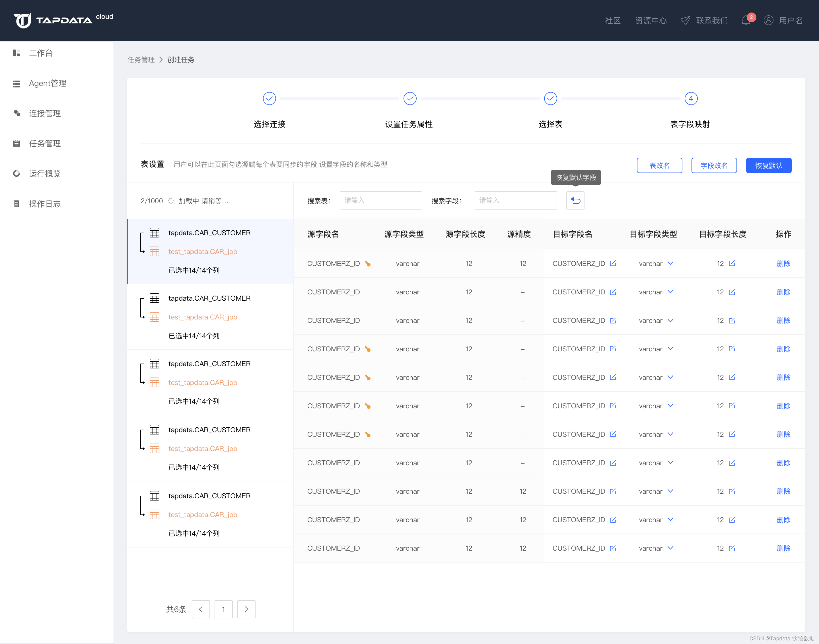Open the varchar type dropdown in first row
Screen dimensions: 819x644
(x=670, y=263)
